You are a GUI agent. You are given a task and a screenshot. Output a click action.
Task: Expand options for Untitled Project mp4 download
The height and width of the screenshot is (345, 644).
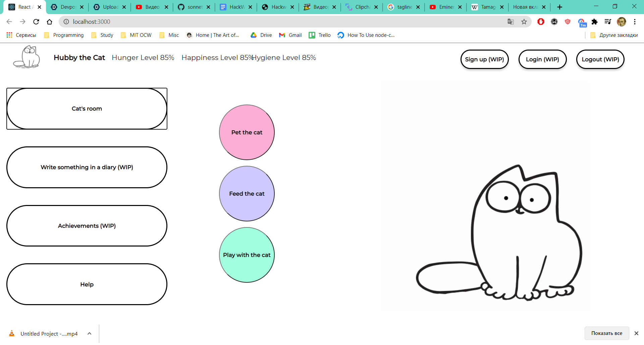click(89, 334)
